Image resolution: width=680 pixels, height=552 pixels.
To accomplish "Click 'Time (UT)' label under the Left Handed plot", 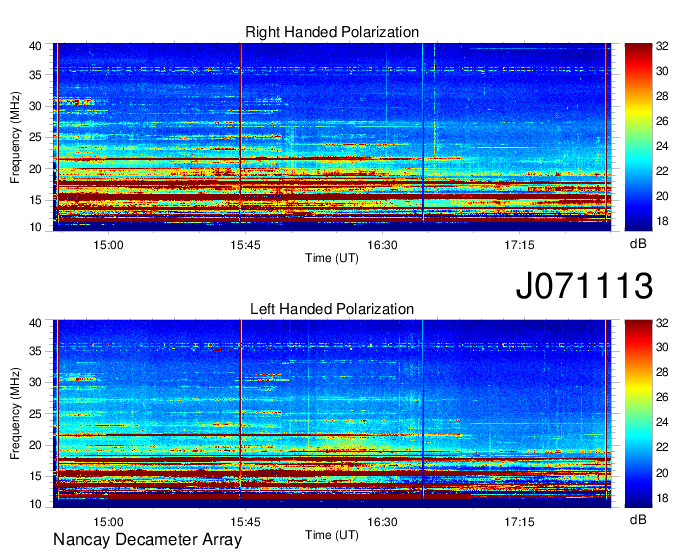I will click(x=332, y=535).
